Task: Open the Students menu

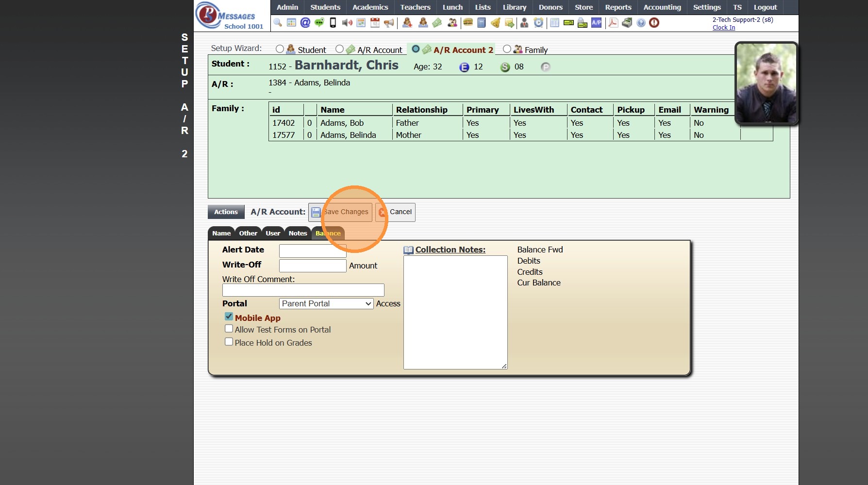Action: tap(325, 7)
